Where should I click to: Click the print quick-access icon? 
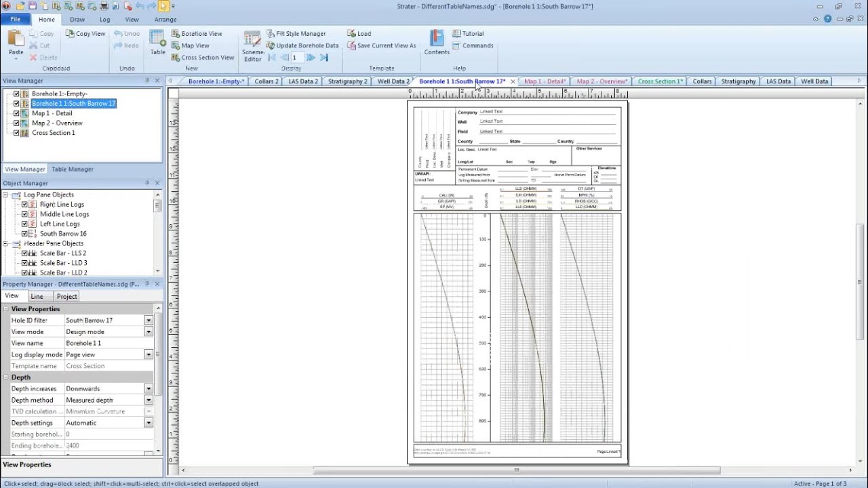click(104, 6)
